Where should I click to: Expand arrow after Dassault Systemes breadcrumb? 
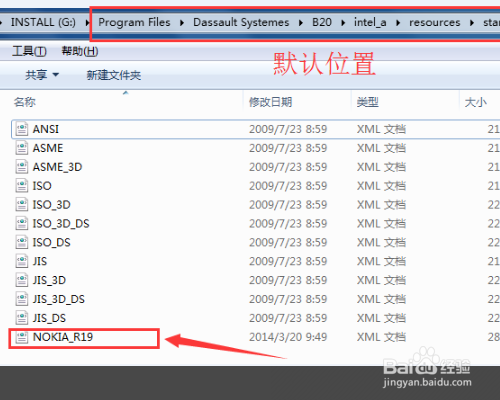pyautogui.click(x=301, y=23)
